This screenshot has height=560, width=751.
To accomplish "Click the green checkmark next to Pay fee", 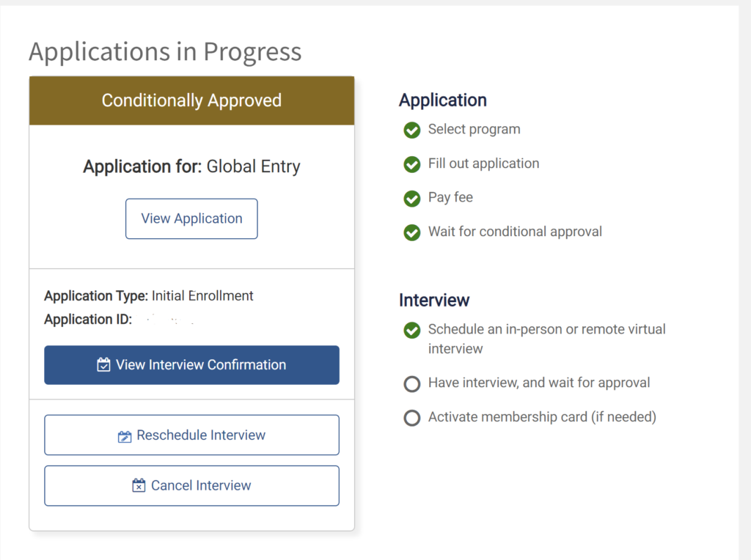I will (412, 198).
